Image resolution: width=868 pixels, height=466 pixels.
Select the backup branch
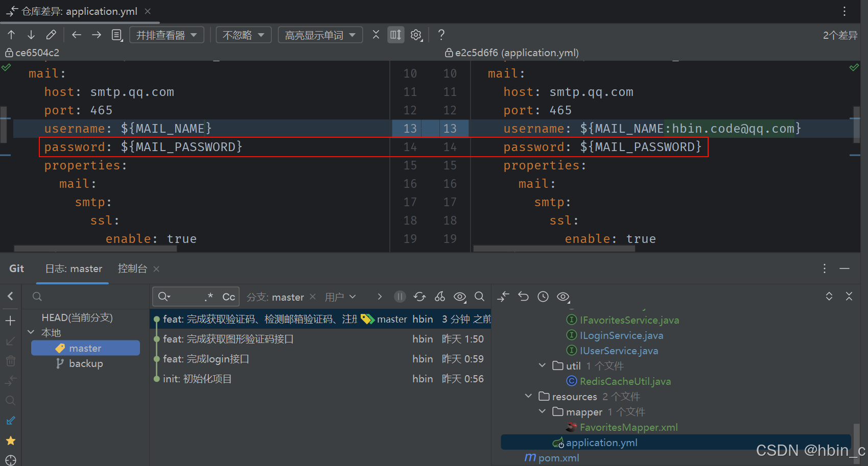[x=86, y=363]
